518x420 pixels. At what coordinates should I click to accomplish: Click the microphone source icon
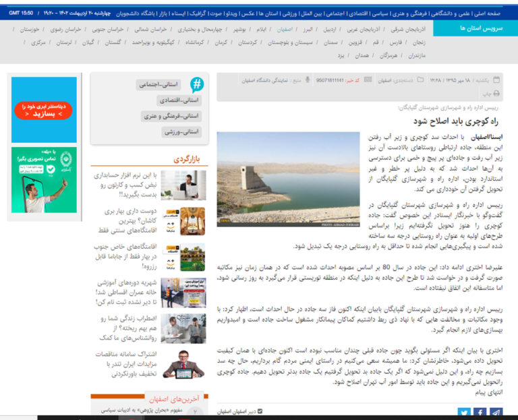click(x=308, y=80)
